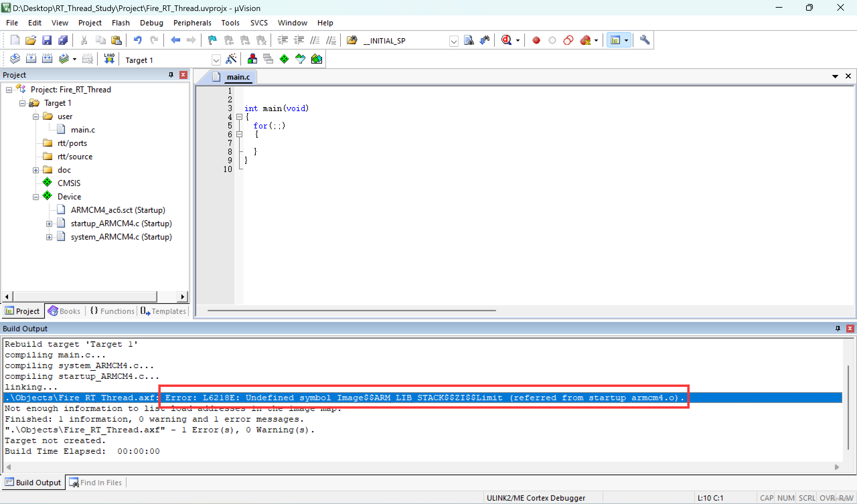Expand system_ARMCM4.c dependencies
Image resolution: width=857 pixels, height=504 pixels.
pos(49,237)
